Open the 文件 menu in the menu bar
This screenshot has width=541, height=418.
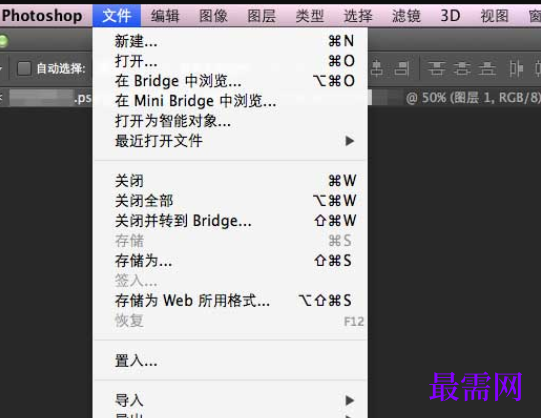pos(117,16)
